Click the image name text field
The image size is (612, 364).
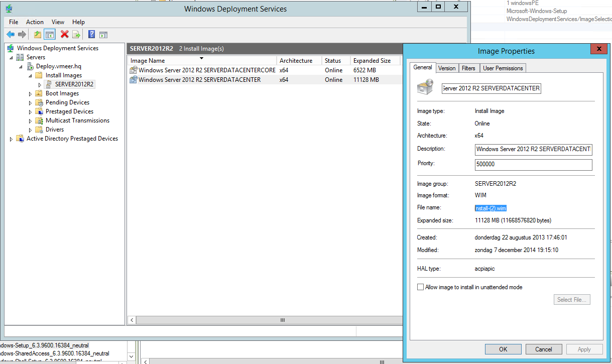pyautogui.click(x=491, y=88)
